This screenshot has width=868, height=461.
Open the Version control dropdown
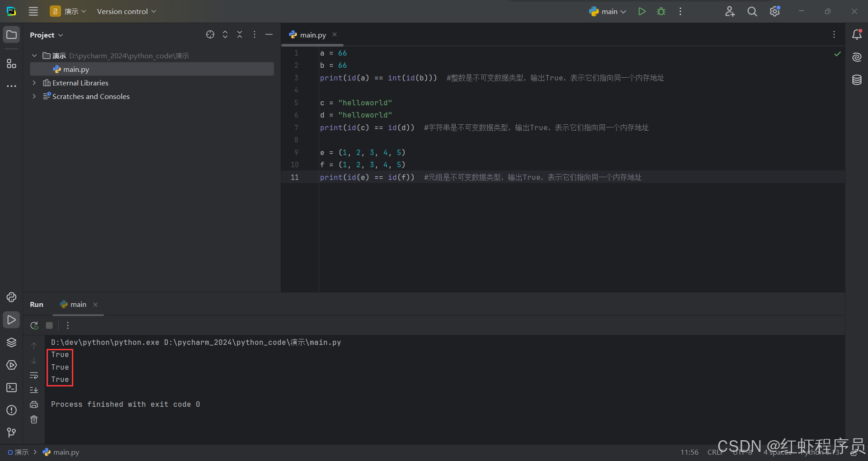[x=127, y=11]
